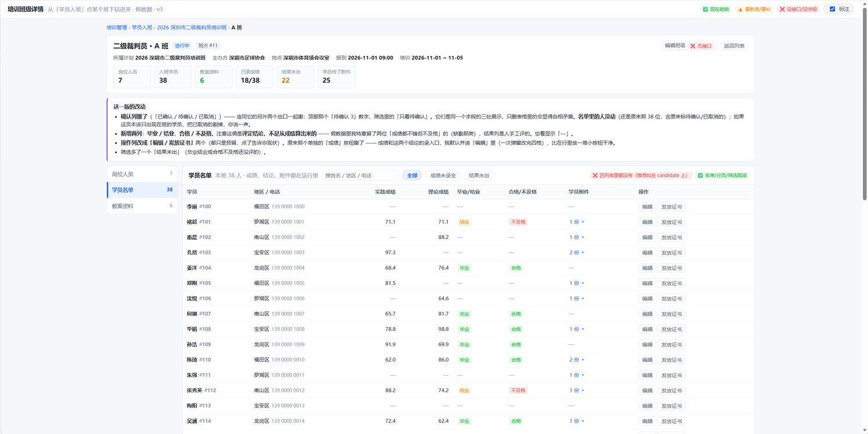
Task: Click the 结业 tag in 张秀英's row
Action: click(464, 391)
